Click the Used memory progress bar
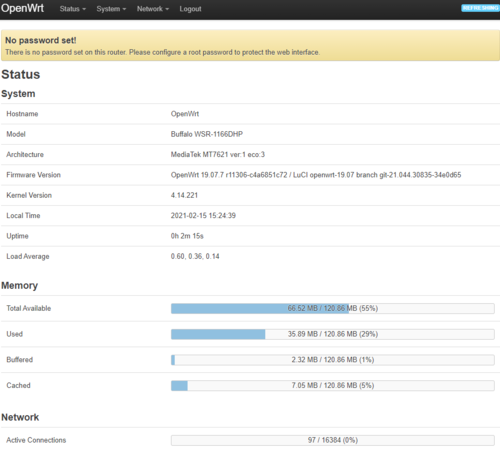 point(333,334)
